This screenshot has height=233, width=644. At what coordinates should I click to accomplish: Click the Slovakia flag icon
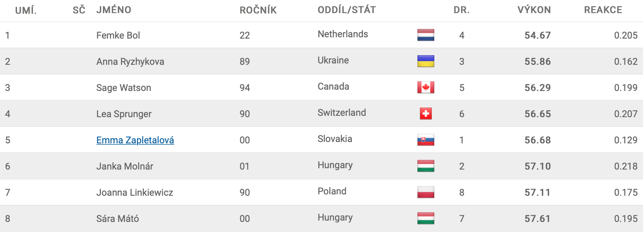pos(426,140)
